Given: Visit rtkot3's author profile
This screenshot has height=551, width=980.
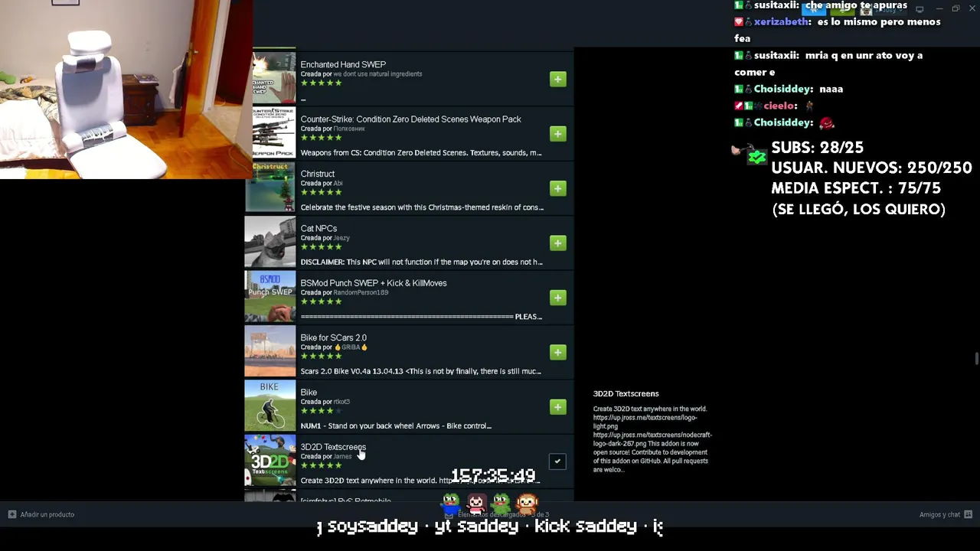Looking at the screenshot, I should pos(341,402).
